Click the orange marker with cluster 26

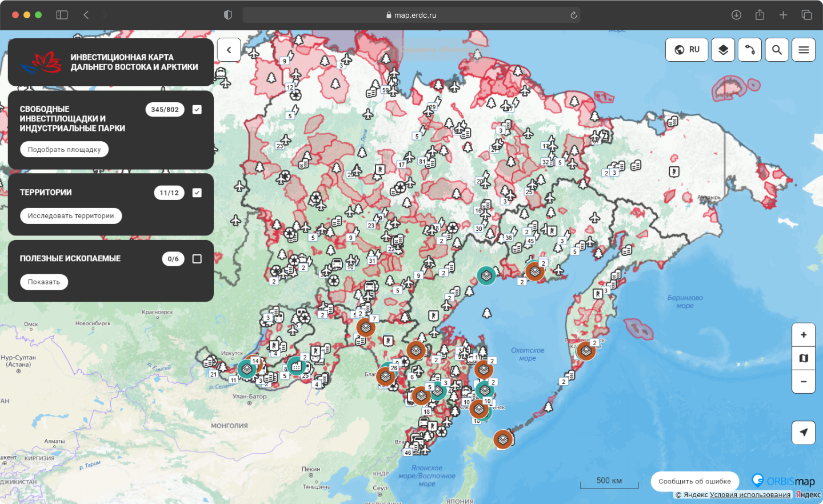(386, 376)
